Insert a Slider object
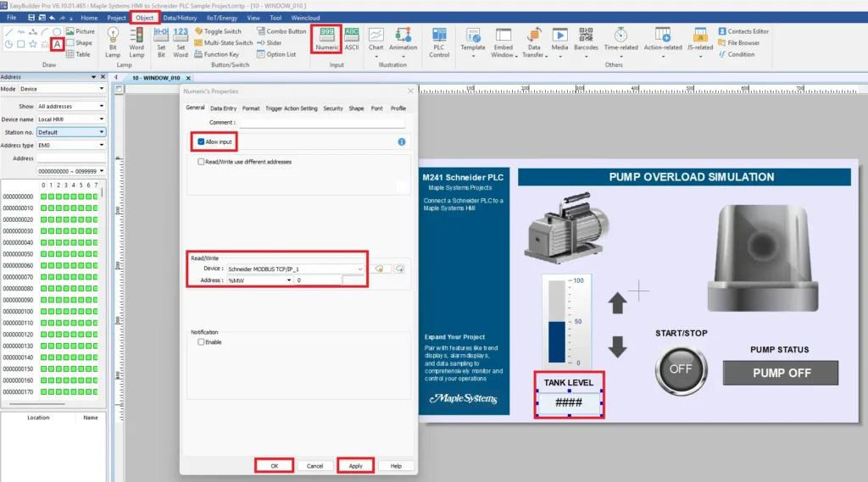The height and width of the screenshot is (482, 868). click(x=269, y=42)
